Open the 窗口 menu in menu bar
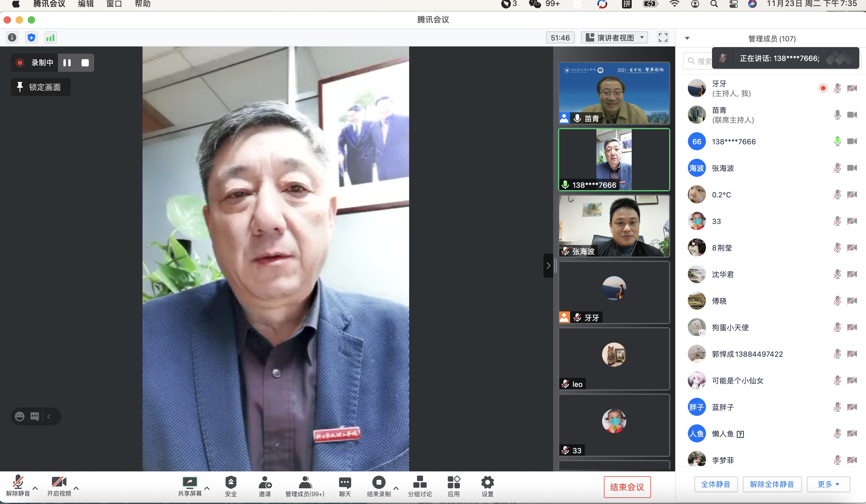Screen dimensions: 866x504 click(114, 4)
